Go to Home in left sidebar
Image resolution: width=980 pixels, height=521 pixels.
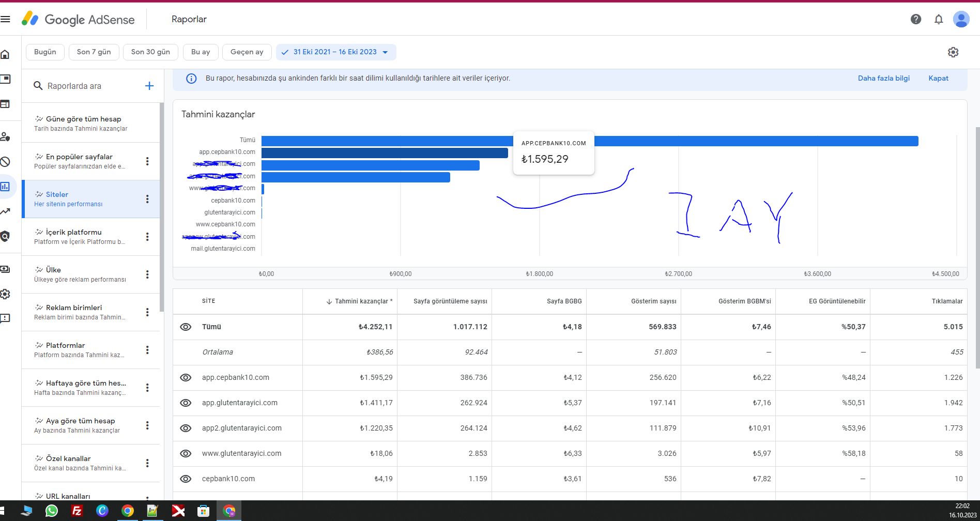(x=5, y=54)
